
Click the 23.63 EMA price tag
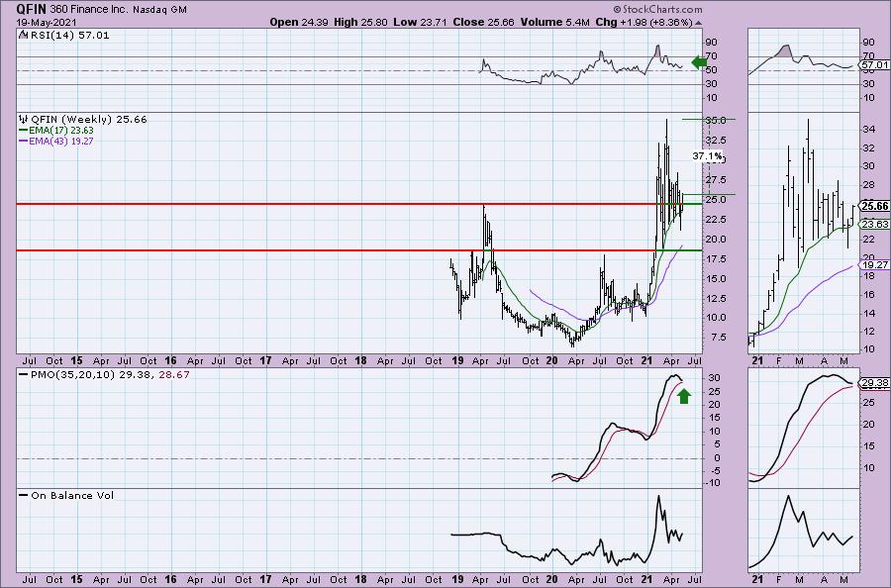[874, 224]
